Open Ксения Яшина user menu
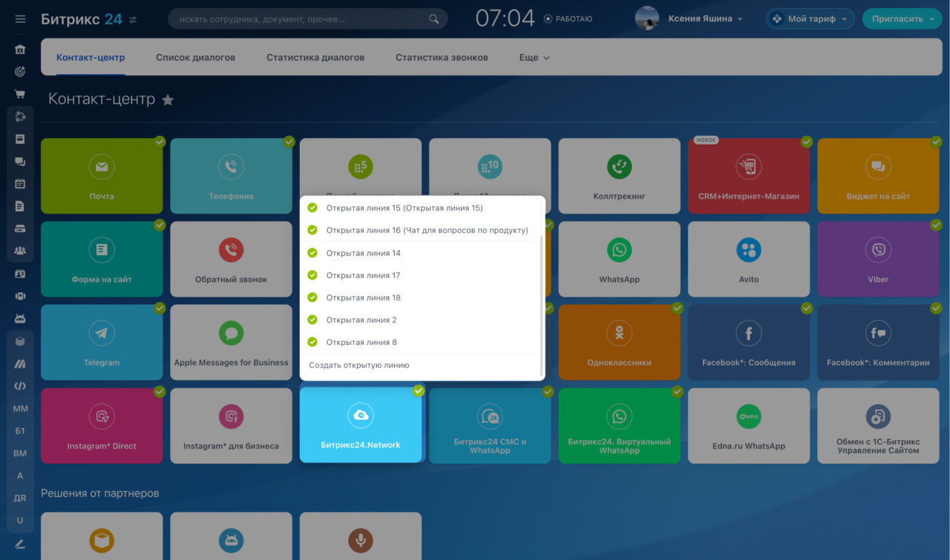The image size is (950, 560). [705, 19]
